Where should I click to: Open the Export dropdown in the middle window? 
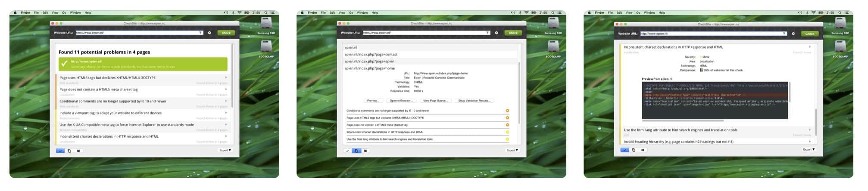(x=512, y=150)
